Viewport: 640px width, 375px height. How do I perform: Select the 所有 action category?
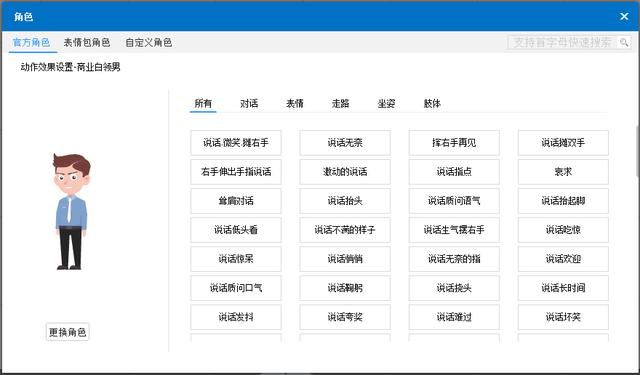203,103
